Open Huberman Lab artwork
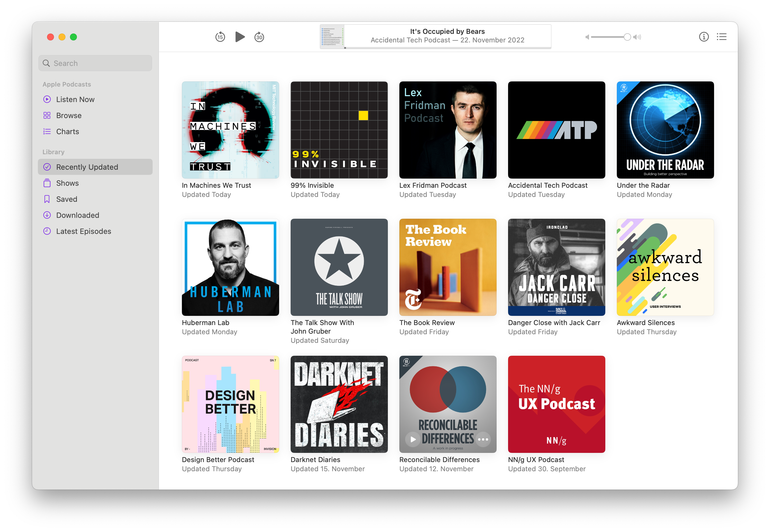This screenshot has width=770, height=532. (x=230, y=267)
